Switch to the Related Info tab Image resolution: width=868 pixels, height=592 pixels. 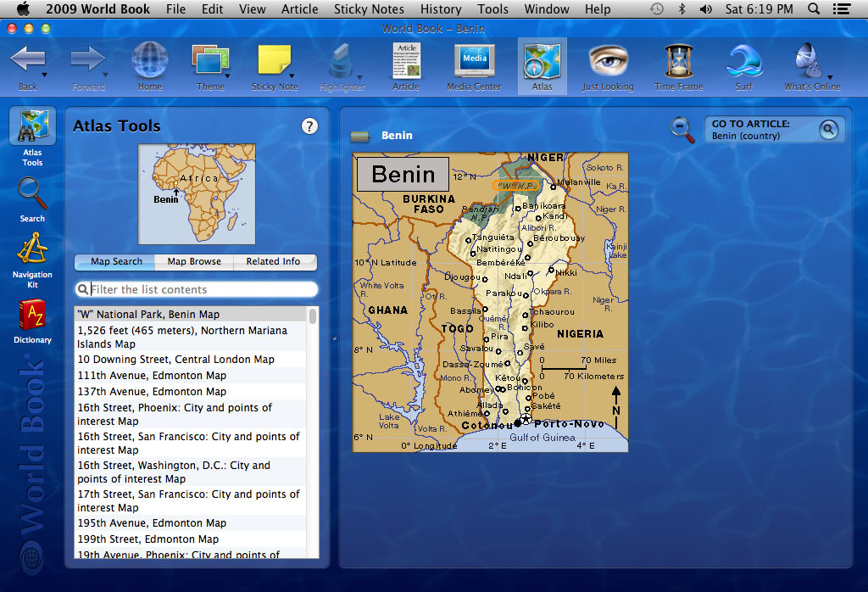pos(274,261)
